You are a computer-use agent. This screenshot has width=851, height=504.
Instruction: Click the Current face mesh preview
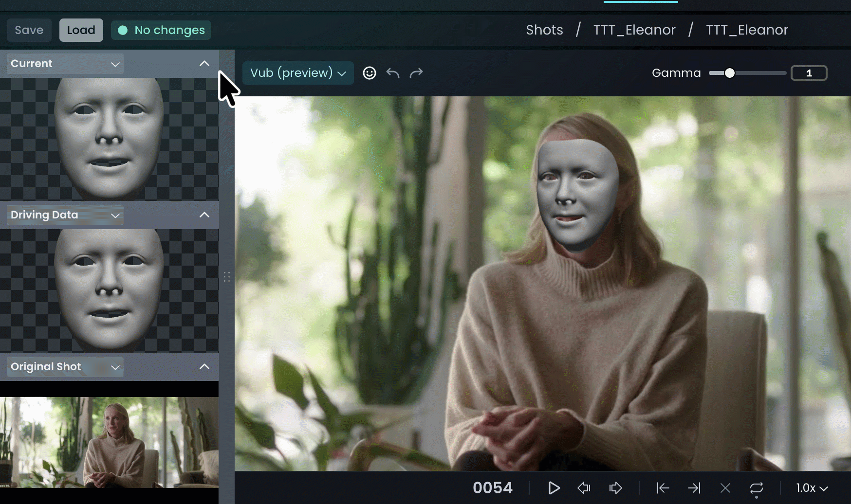[109, 139]
